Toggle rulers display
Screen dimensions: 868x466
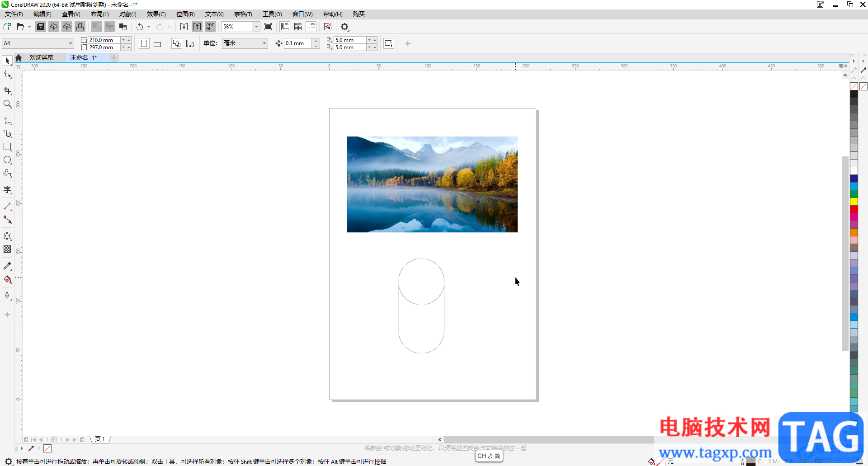[285, 27]
